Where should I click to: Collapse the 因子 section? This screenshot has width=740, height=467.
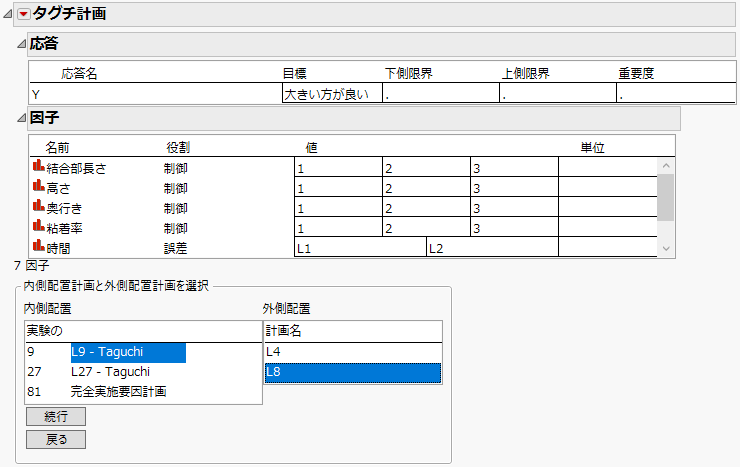pyautogui.click(x=21, y=118)
